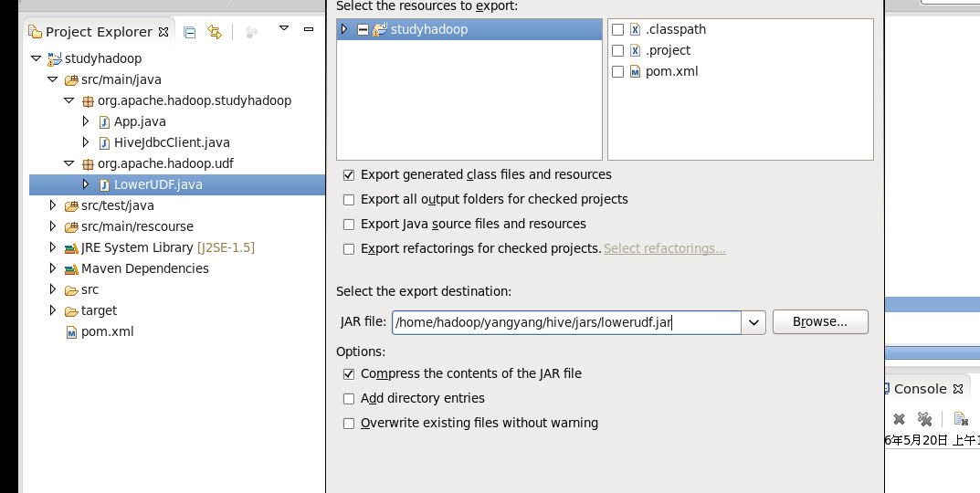Viewport: 980px width, 493px height.
Task: Uncheck Export generated class files and resources
Action: (x=349, y=175)
